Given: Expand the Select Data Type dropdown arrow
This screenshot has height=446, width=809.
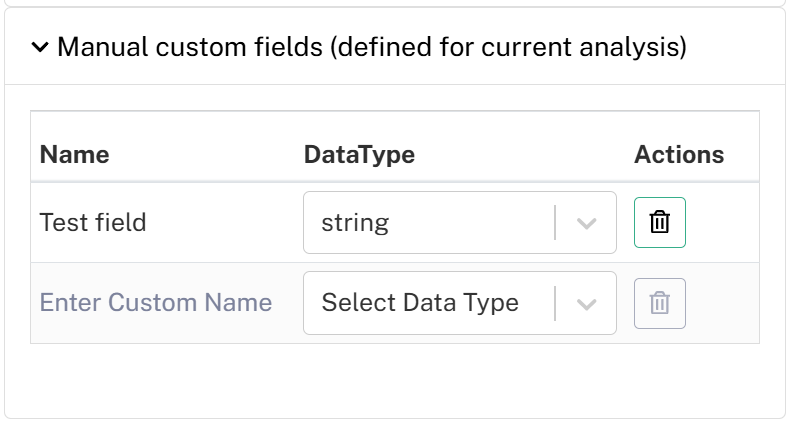Looking at the screenshot, I should click(x=587, y=304).
